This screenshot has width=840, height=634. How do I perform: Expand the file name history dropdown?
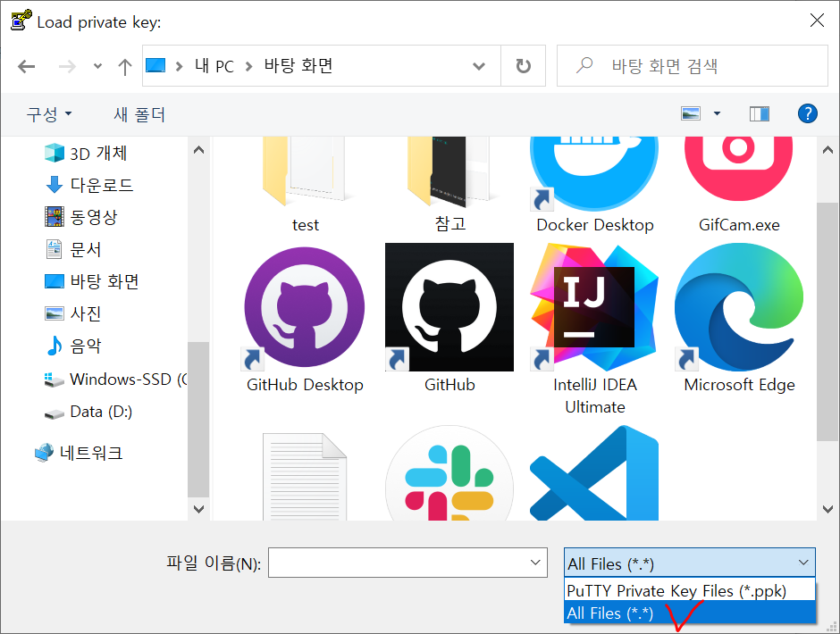tap(535, 563)
